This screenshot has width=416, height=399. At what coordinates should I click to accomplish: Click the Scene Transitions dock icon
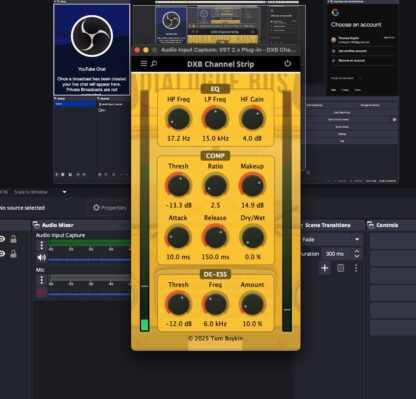[302, 225]
